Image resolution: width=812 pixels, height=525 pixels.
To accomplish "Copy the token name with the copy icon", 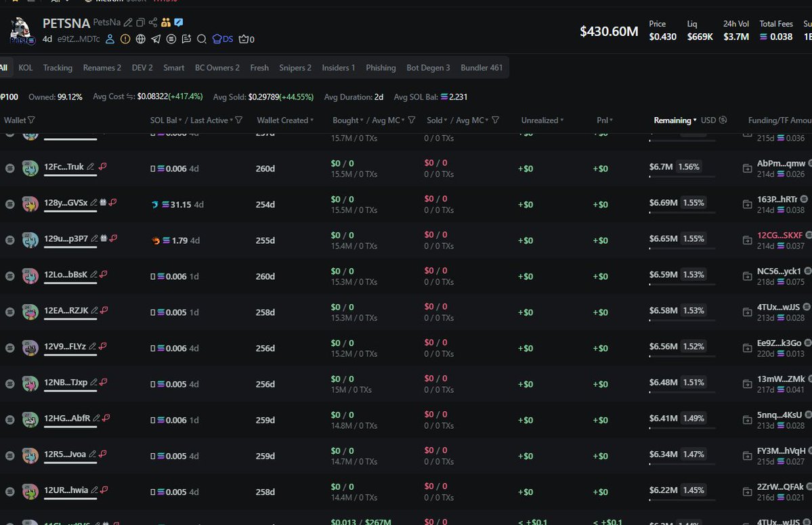I will pos(140,22).
